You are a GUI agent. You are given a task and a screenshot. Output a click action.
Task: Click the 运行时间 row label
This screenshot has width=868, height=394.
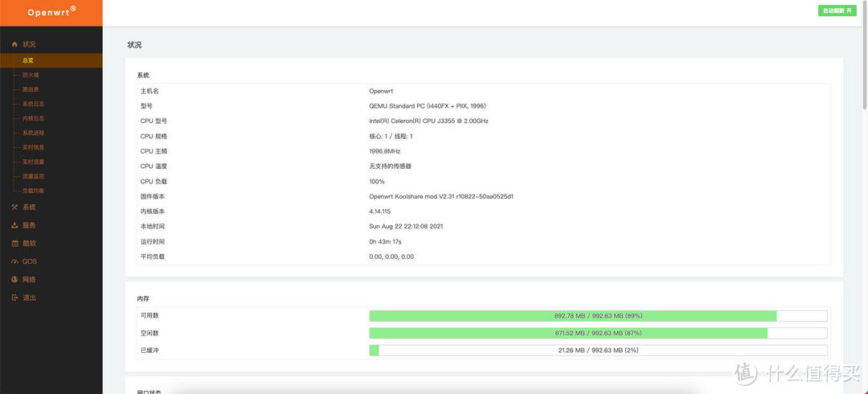pyautogui.click(x=153, y=241)
